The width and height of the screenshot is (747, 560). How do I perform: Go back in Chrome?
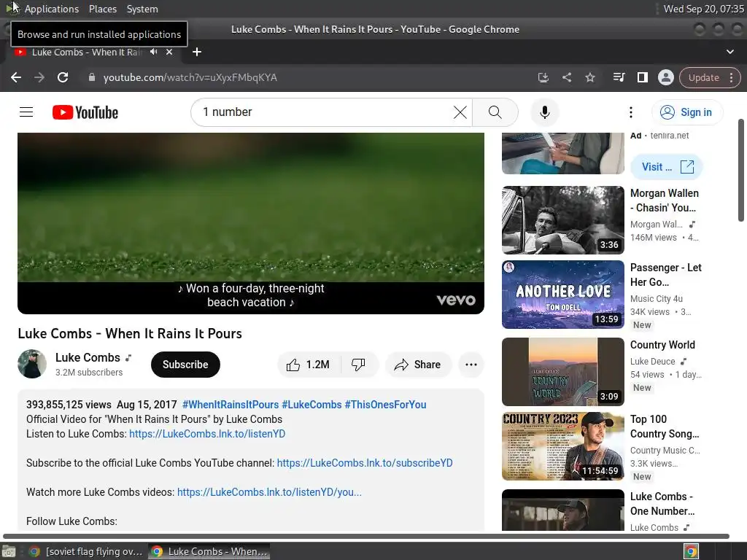pyautogui.click(x=16, y=77)
